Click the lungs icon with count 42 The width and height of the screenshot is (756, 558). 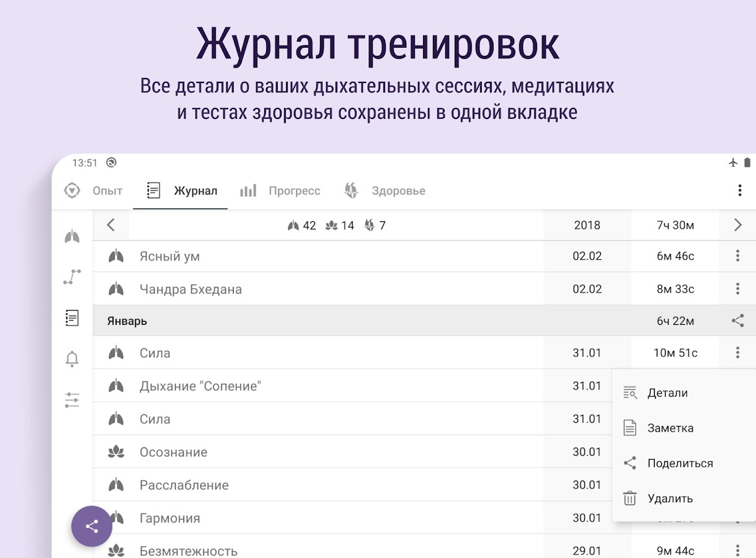pyautogui.click(x=293, y=226)
